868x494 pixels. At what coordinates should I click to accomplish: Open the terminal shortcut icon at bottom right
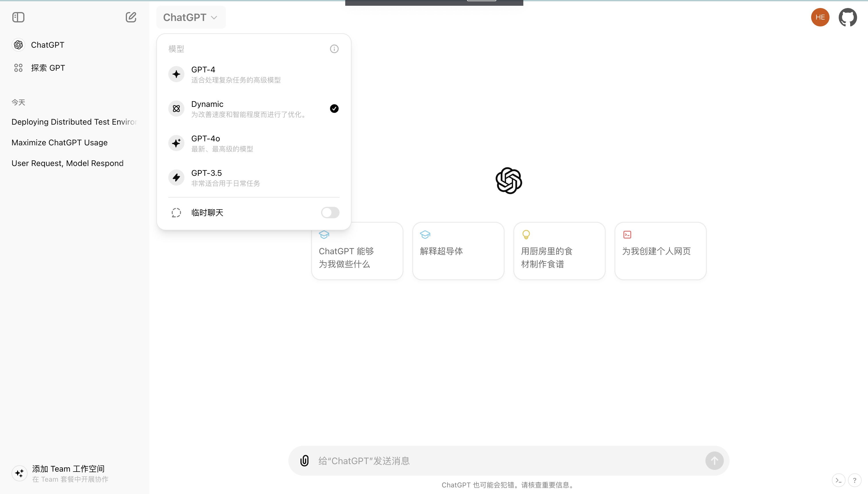(838, 481)
